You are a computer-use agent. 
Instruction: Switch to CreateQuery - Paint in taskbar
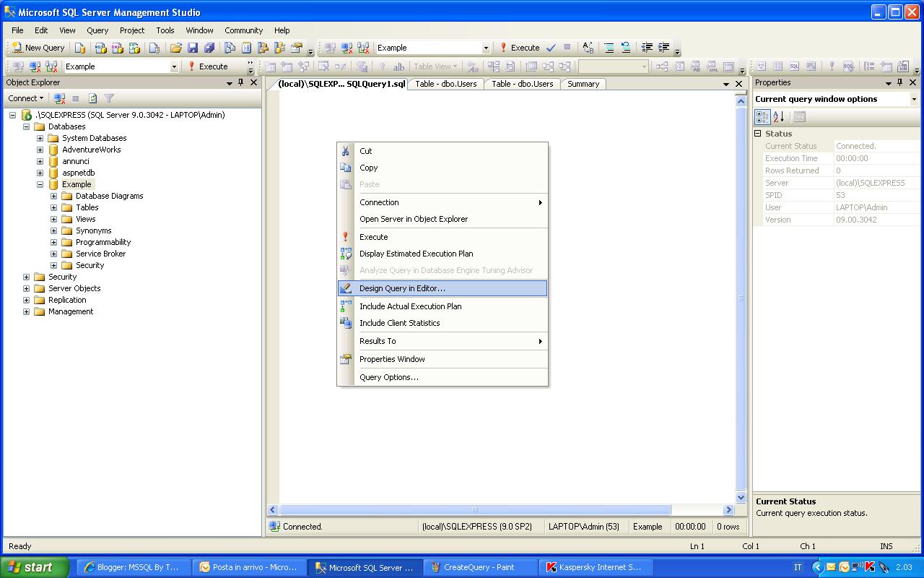[481, 567]
